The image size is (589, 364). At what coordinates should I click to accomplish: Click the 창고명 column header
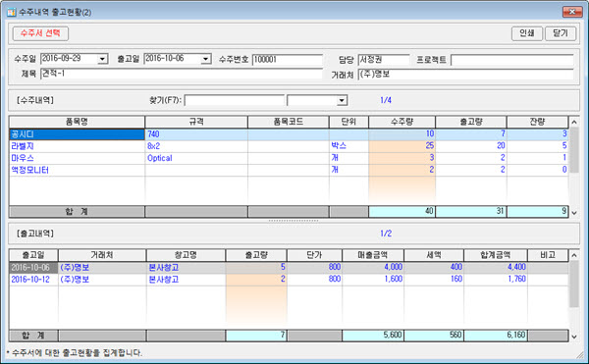186,255
